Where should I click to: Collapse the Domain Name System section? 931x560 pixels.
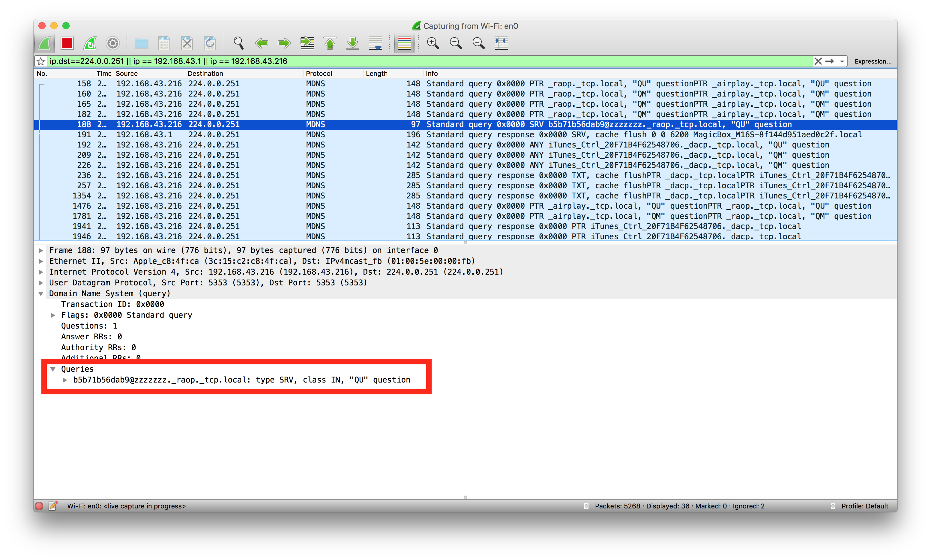point(41,293)
